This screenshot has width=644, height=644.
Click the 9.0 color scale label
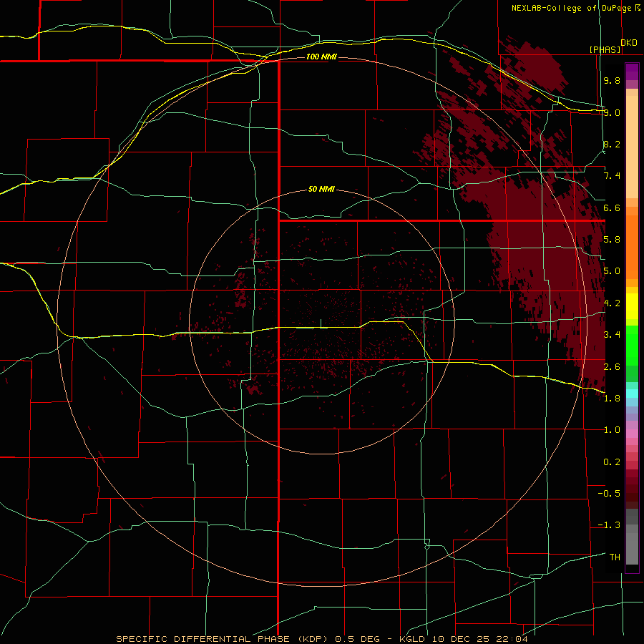click(612, 112)
